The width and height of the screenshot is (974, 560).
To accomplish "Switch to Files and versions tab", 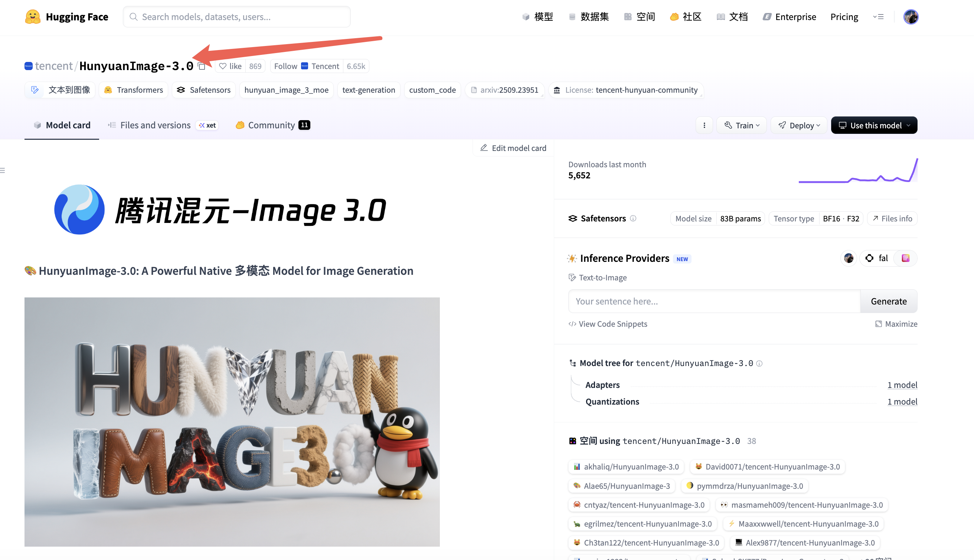I will [x=155, y=125].
